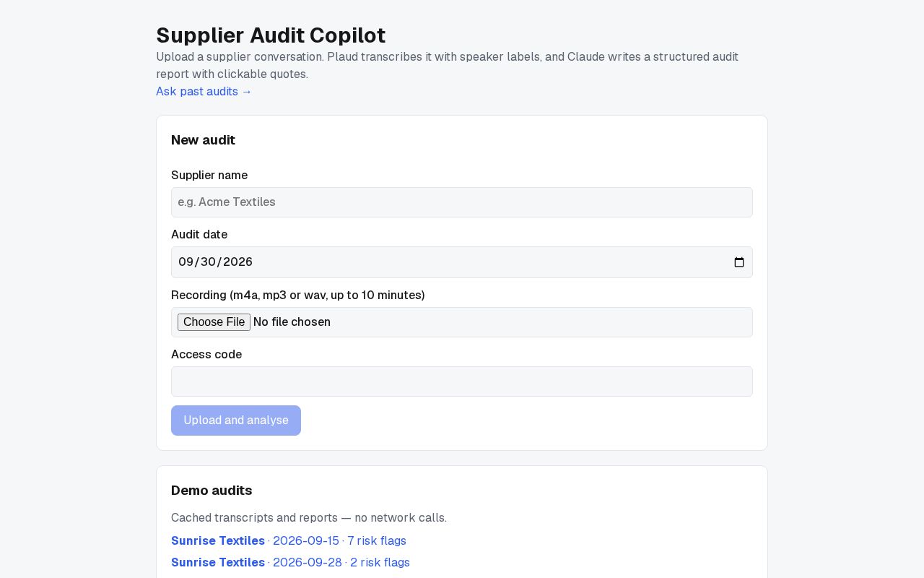This screenshot has width=924, height=578.
Task: Click the Supplier Audit Copilot heading
Action: [x=271, y=35]
